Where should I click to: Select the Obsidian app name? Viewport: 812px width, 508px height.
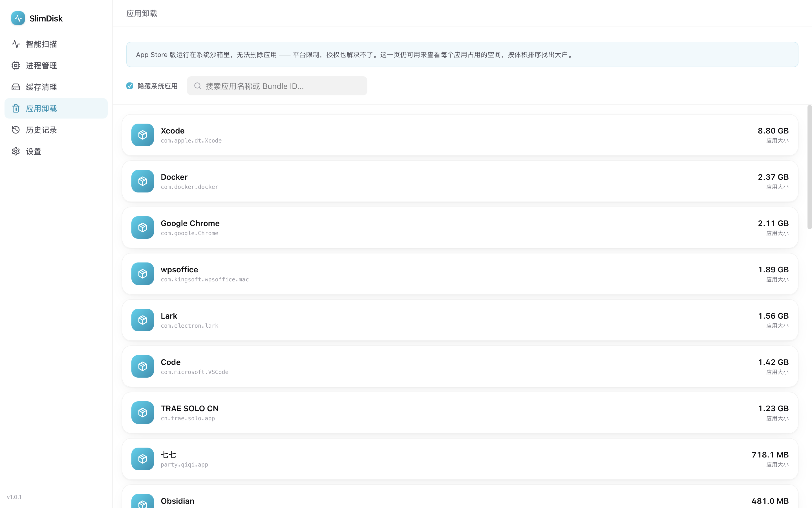click(x=178, y=501)
